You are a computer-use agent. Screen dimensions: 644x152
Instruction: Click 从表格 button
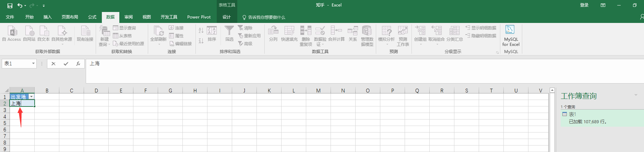coord(122,36)
